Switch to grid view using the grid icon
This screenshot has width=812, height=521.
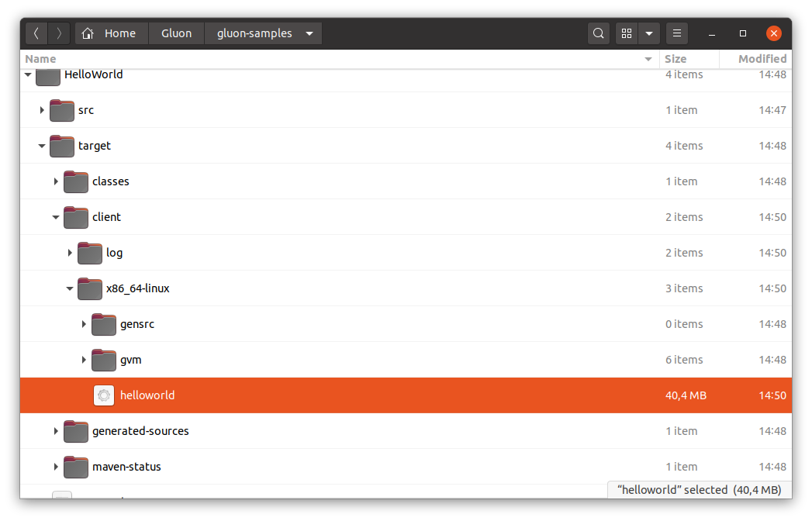[x=627, y=33]
